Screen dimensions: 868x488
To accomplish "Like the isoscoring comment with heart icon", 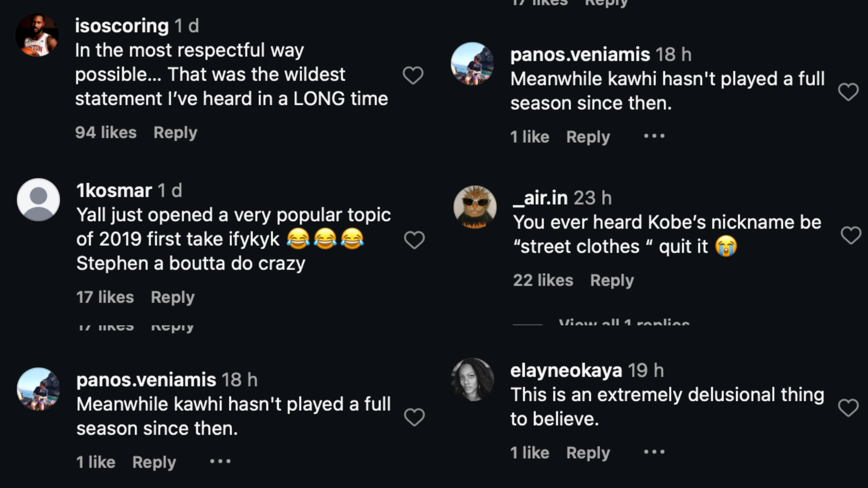I will pos(413,75).
